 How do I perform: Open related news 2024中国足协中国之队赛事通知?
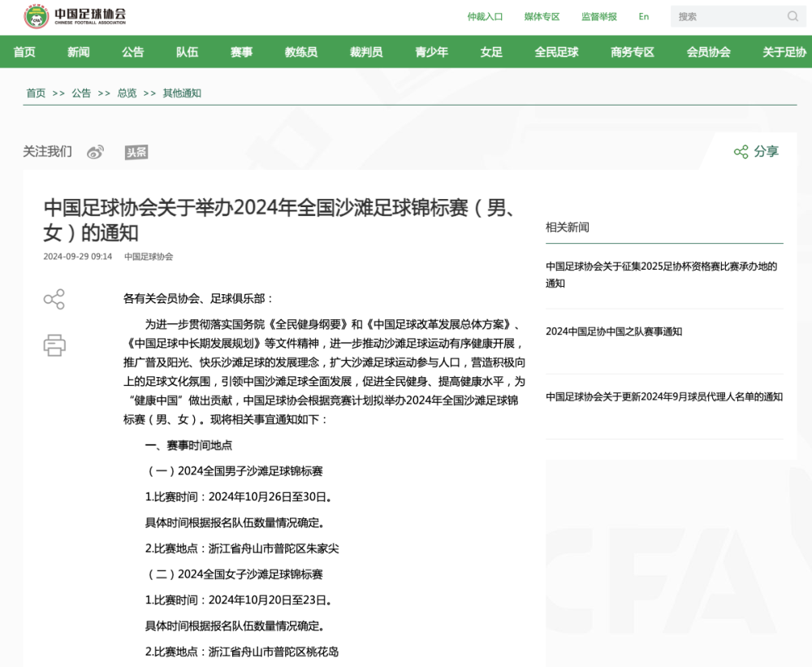pyautogui.click(x=614, y=331)
